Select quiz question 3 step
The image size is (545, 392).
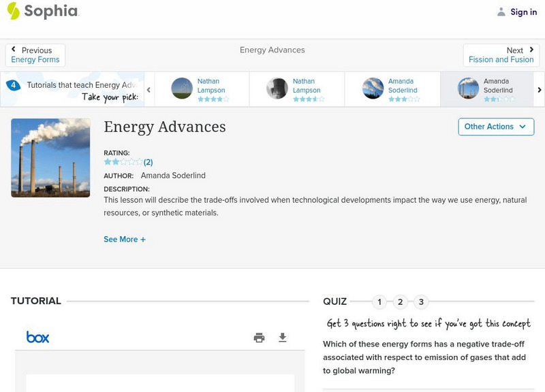[x=421, y=302]
